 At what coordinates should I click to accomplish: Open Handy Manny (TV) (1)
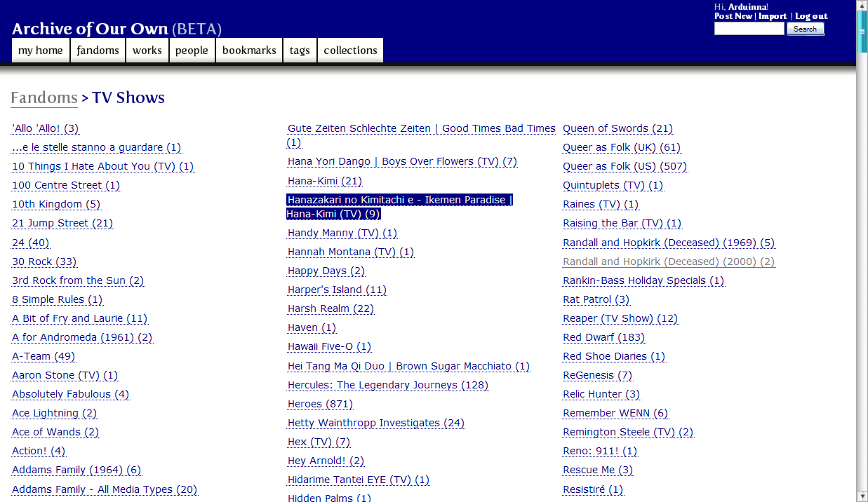342,233
